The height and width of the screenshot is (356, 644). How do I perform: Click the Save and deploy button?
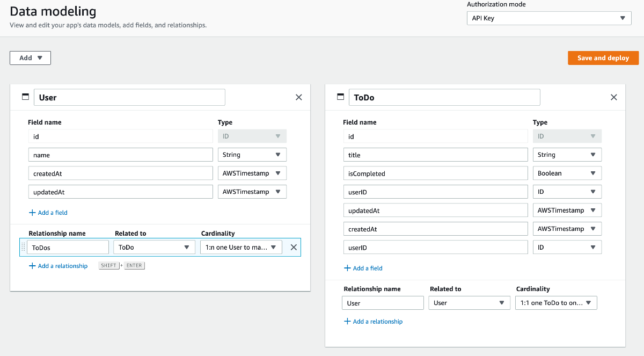point(603,58)
